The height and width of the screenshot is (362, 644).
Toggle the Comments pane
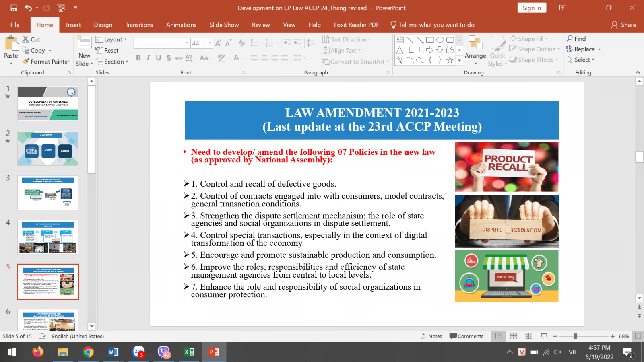pyautogui.click(x=466, y=336)
